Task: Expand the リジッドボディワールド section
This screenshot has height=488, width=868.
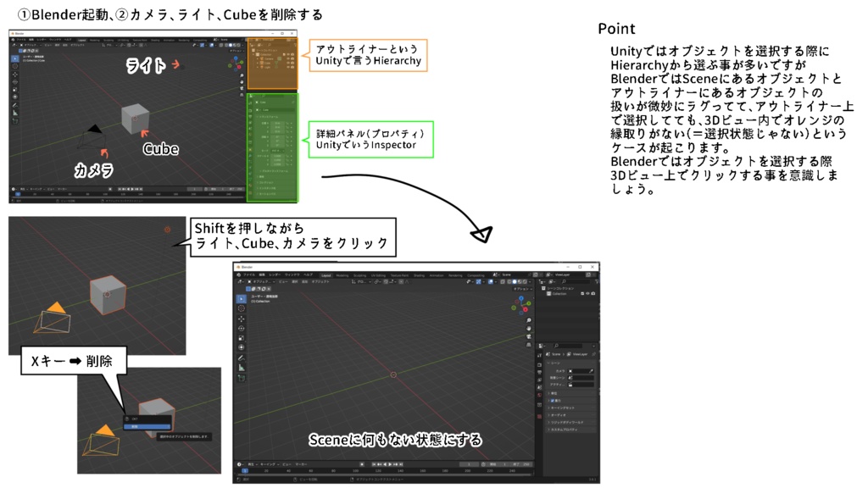Action: coord(566,421)
